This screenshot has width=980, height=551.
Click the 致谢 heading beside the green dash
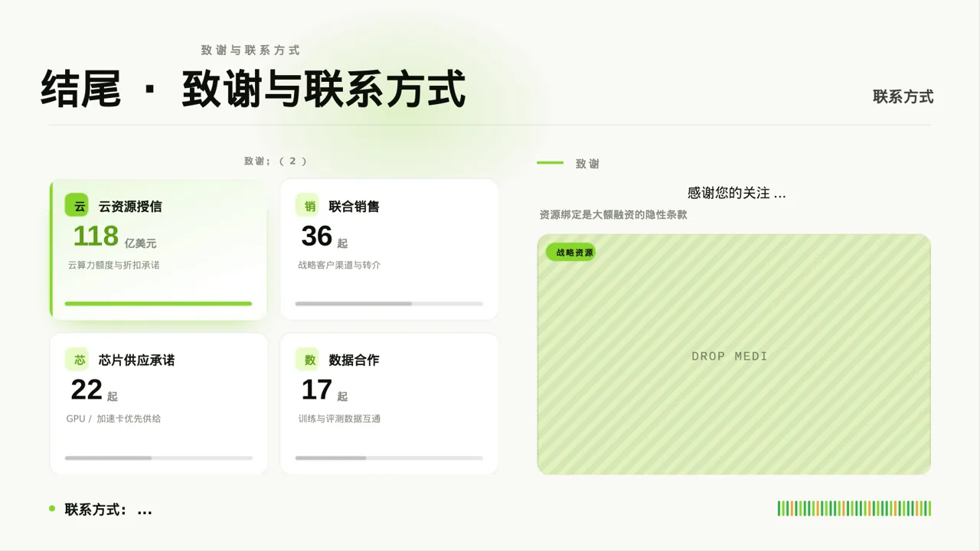(x=587, y=164)
